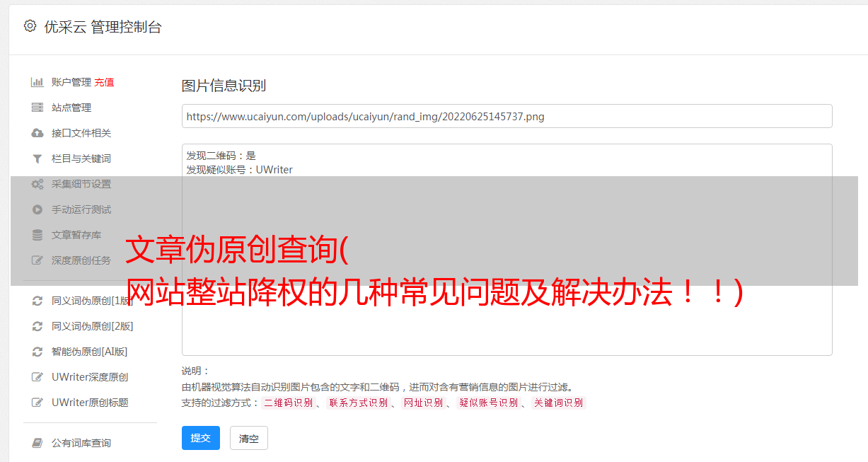Open 账户管理 menu item
Screen dimensions: 868x462
71,82
